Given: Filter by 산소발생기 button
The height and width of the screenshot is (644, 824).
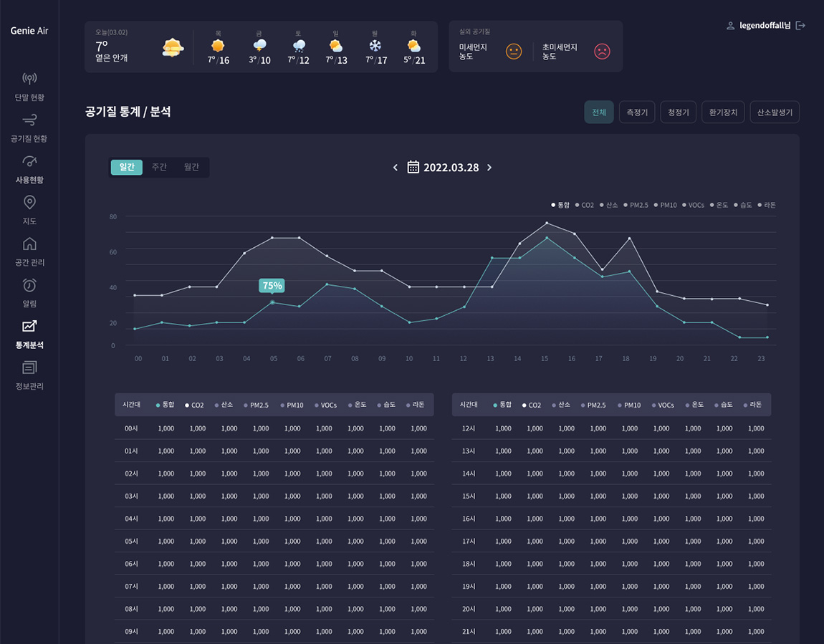Looking at the screenshot, I should tap(774, 112).
